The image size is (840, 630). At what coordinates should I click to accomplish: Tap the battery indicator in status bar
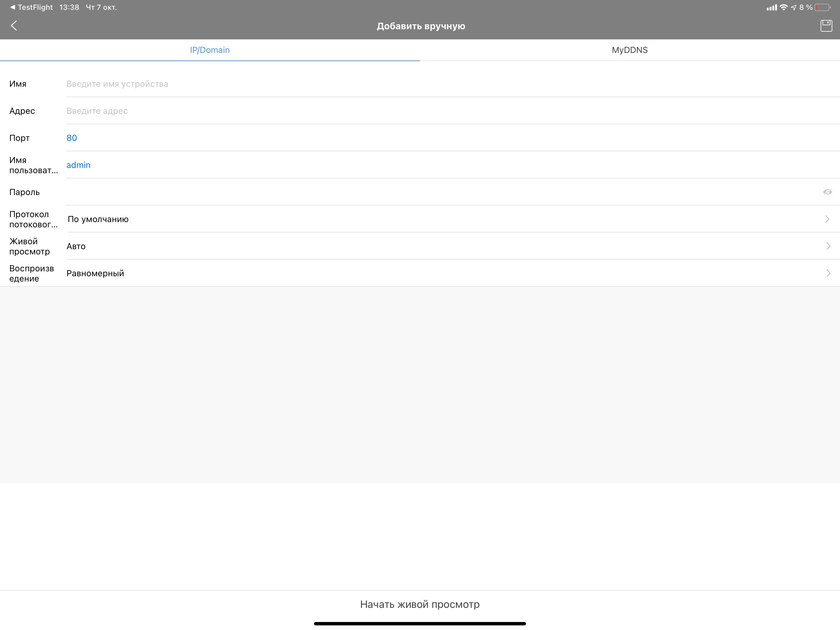[822, 7]
